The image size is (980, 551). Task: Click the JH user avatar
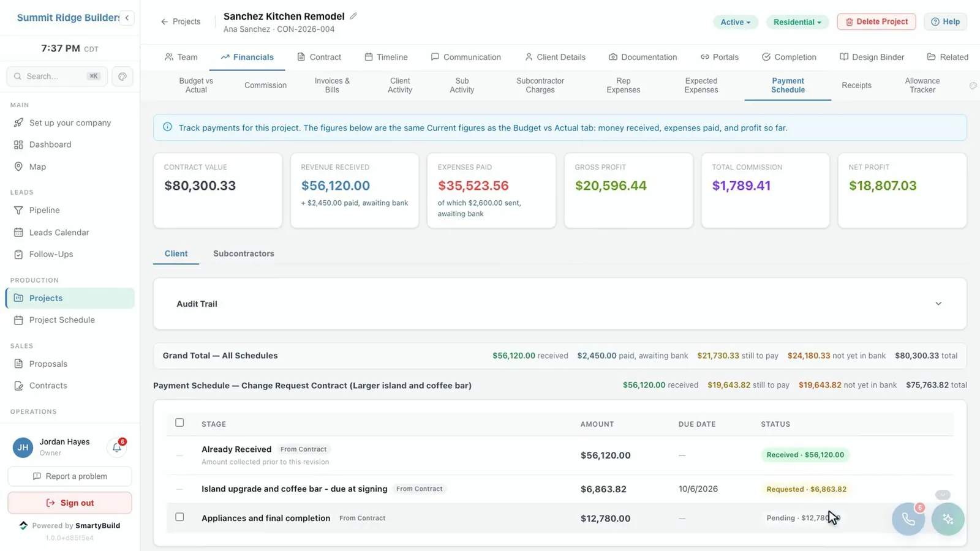click(x=23, y=448)
